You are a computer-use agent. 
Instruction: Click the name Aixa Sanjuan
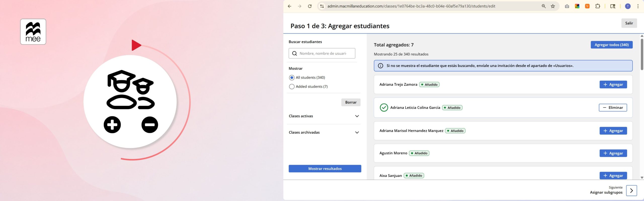click(391, 176)
